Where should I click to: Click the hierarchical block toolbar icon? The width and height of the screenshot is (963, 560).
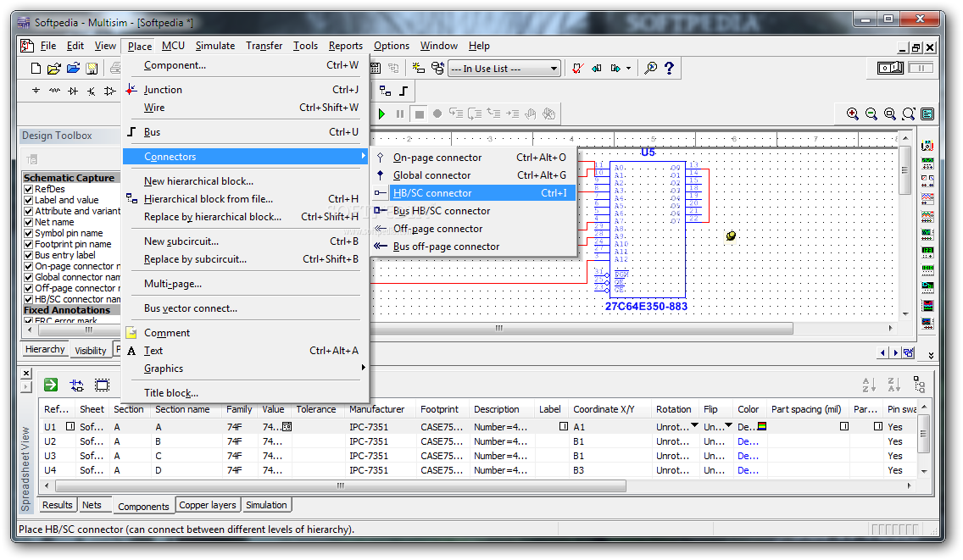385,91
